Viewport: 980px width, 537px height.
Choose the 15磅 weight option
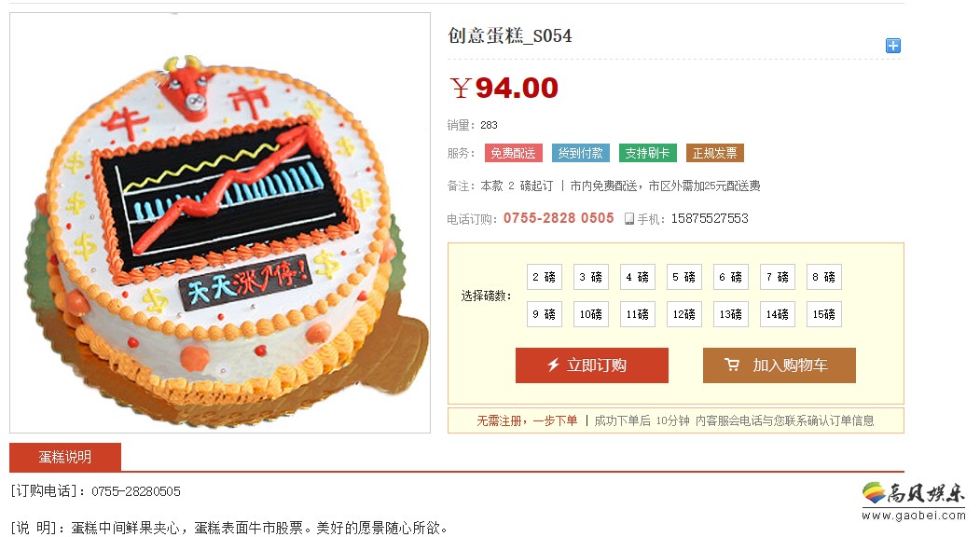(x=823, y=314)
